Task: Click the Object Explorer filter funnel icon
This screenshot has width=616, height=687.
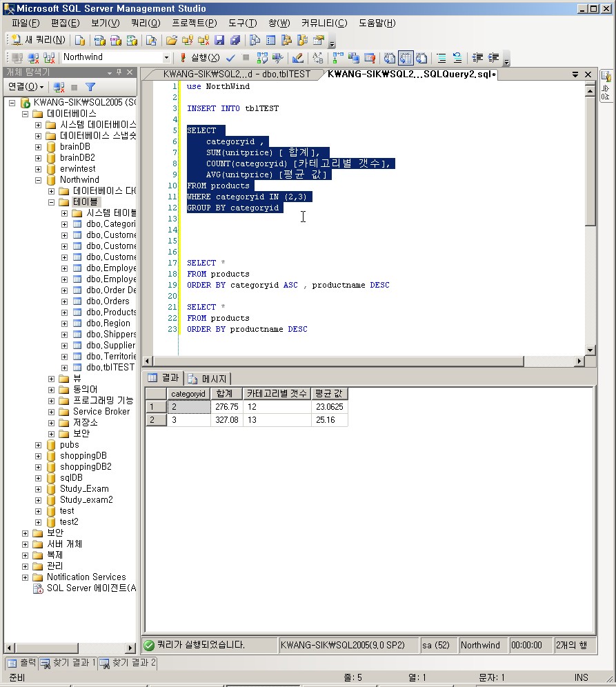Action: (x=90, y=87)
